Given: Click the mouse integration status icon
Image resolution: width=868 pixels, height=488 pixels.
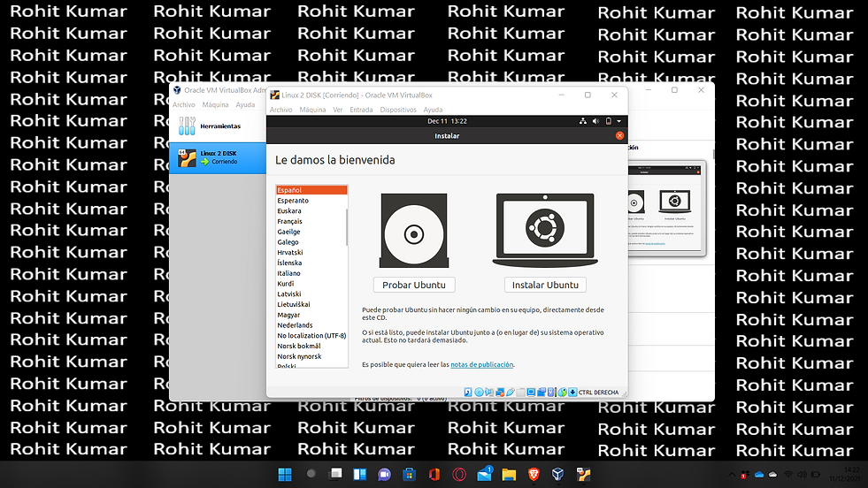Looking at the screenshot, I should pos(563,393).
